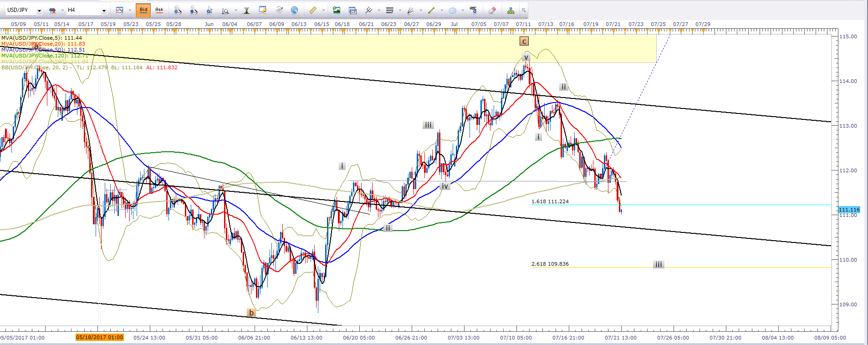Viewport: 868px width, 345px height.
Task: Toggle the Ask price display
Action: pyautogui.click(x=159, y=10)
